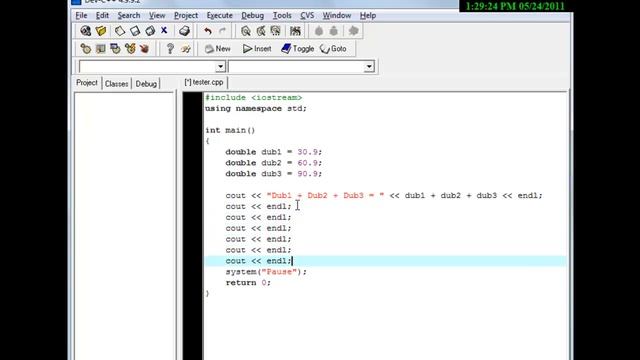Open the Debug menu in menu bar

252,16
